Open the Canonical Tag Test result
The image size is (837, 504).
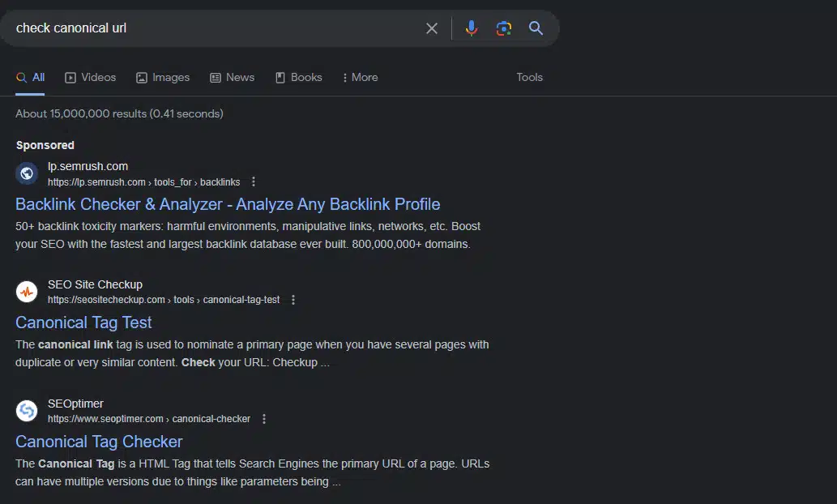pyautogui.click(x=83, y=322)
